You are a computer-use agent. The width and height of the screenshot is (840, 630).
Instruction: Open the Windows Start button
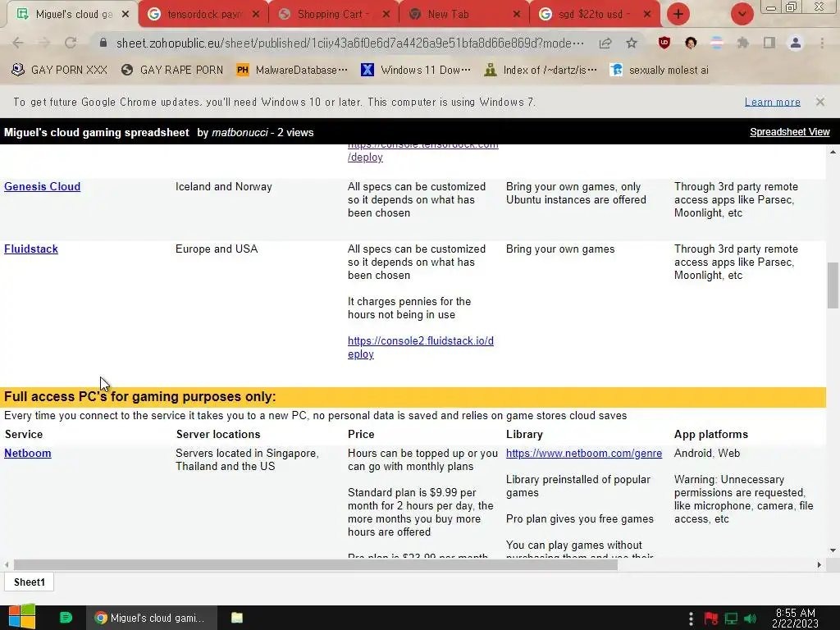(x=22, y=617)
